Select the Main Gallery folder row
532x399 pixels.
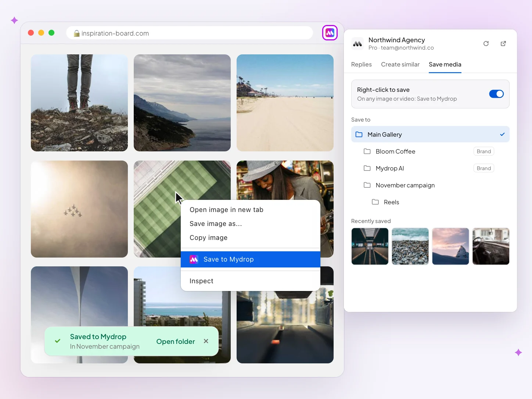point(430,134)
